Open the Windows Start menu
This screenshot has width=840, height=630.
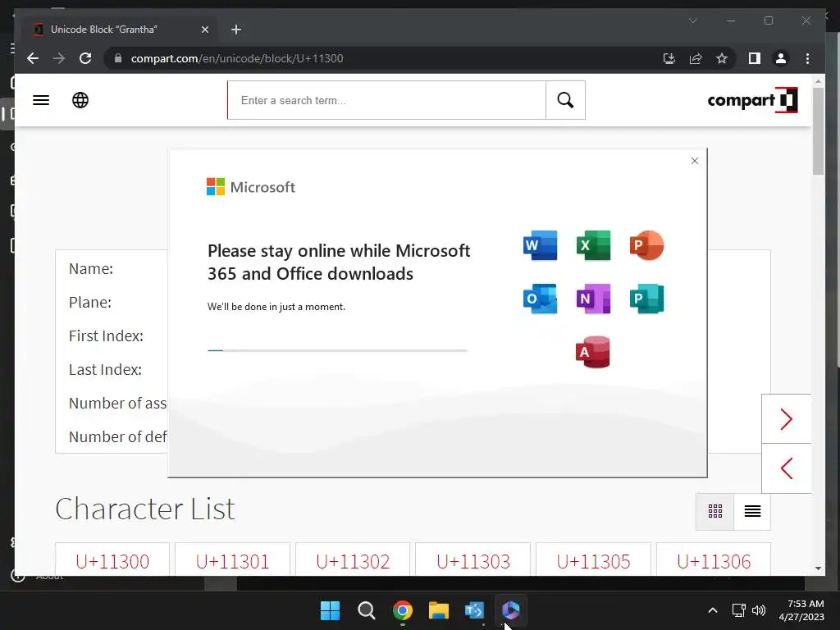330,610
